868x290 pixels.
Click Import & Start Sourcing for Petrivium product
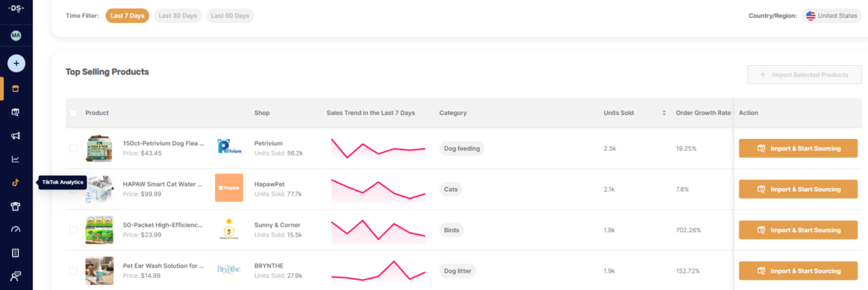pyautogui.click(x=800, y=148)
